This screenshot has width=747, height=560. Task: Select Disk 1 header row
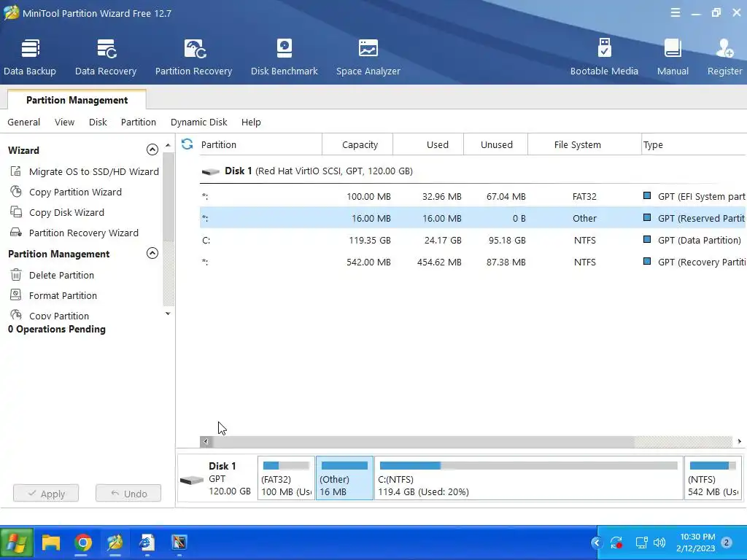(473, 171)
